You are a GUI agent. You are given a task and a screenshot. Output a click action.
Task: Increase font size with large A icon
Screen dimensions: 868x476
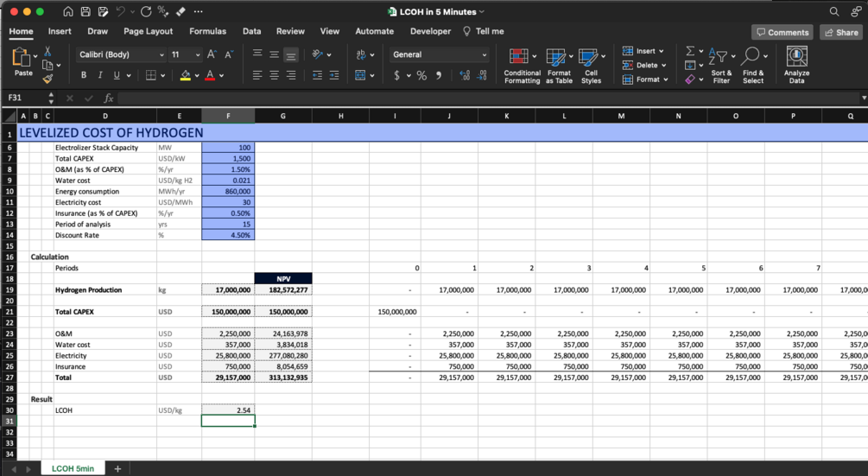212,54
